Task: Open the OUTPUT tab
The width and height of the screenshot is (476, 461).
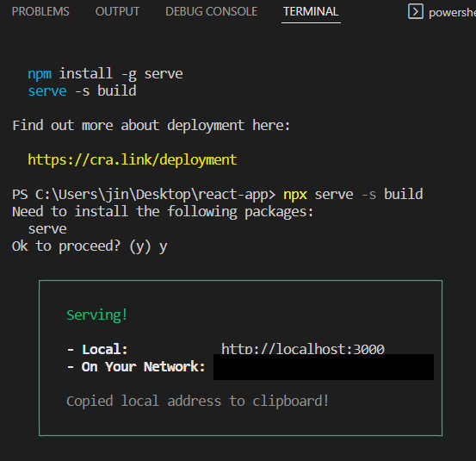Action: [117, 11]
